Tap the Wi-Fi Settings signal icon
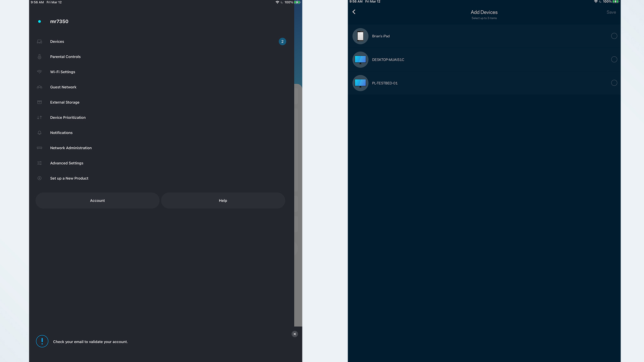 click(x=39, y=72)
